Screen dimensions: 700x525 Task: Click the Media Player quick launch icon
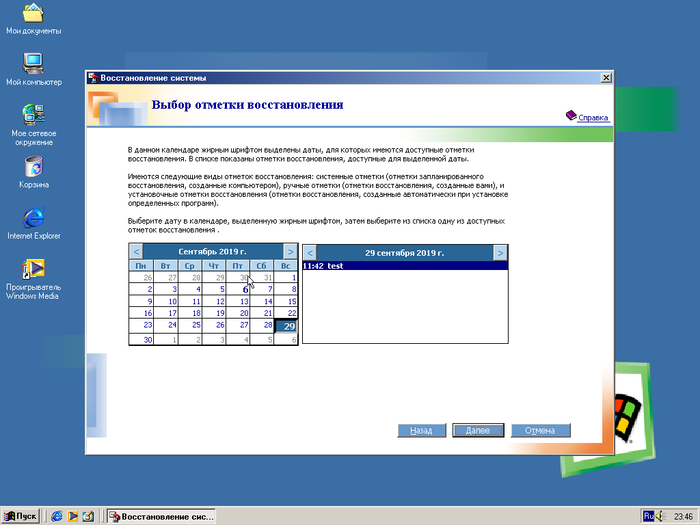click(x=72, y=517)
